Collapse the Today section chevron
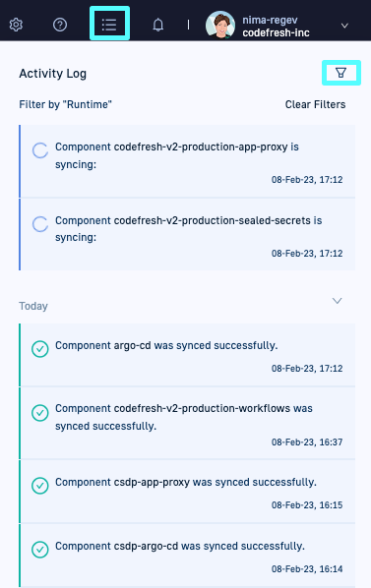Screen dimensions: 371x588 (x=338, y=301)
